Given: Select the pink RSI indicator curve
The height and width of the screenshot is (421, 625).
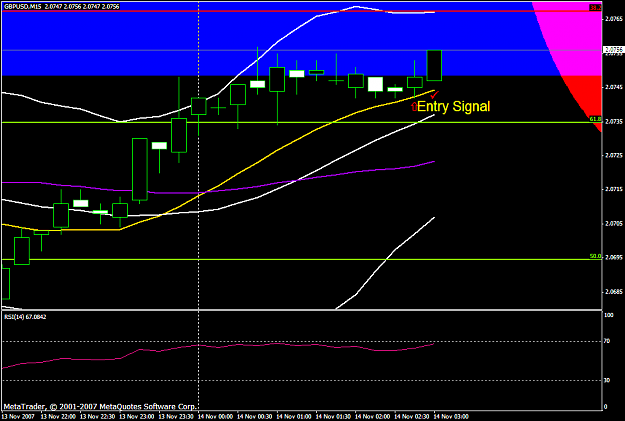Looking at the screenshot, I should (218, 347).
